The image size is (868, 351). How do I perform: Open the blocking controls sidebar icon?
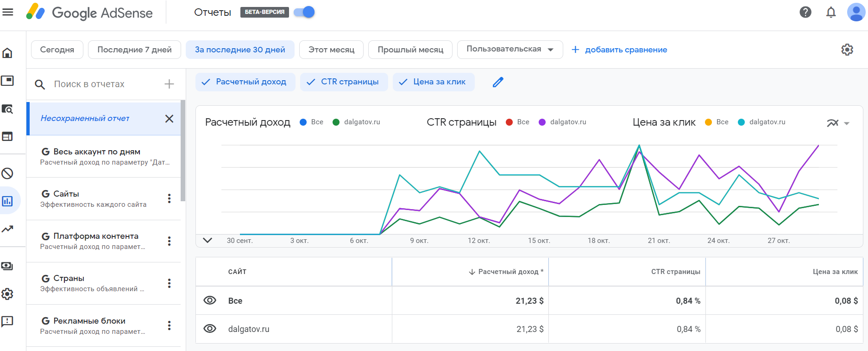click(x=7, y=173)
